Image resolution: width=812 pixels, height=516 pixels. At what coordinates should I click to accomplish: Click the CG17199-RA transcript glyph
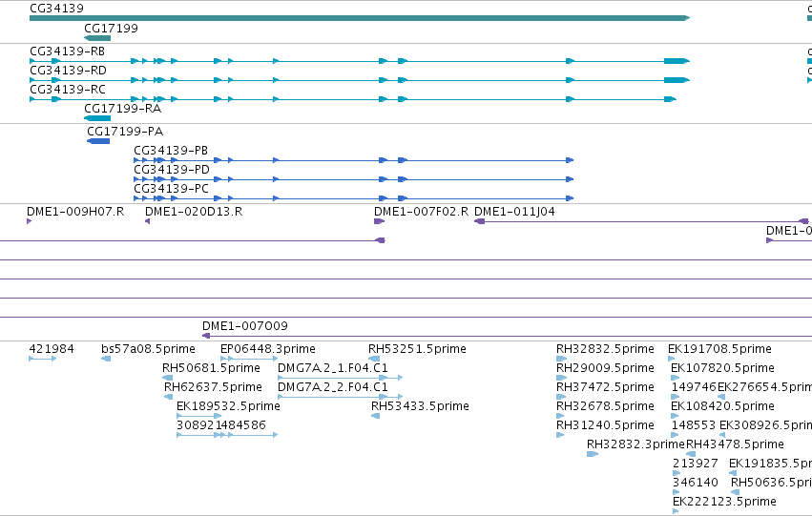tap(97, 118)
